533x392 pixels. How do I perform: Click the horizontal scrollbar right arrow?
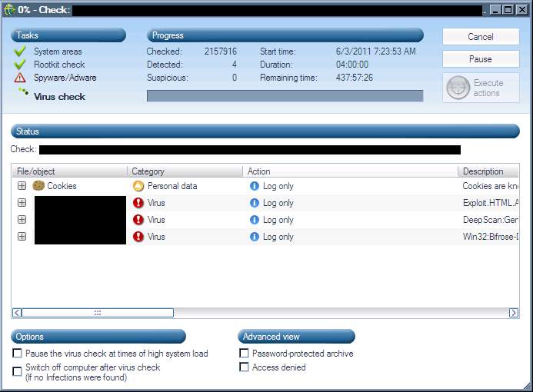[x=514, y=313]
